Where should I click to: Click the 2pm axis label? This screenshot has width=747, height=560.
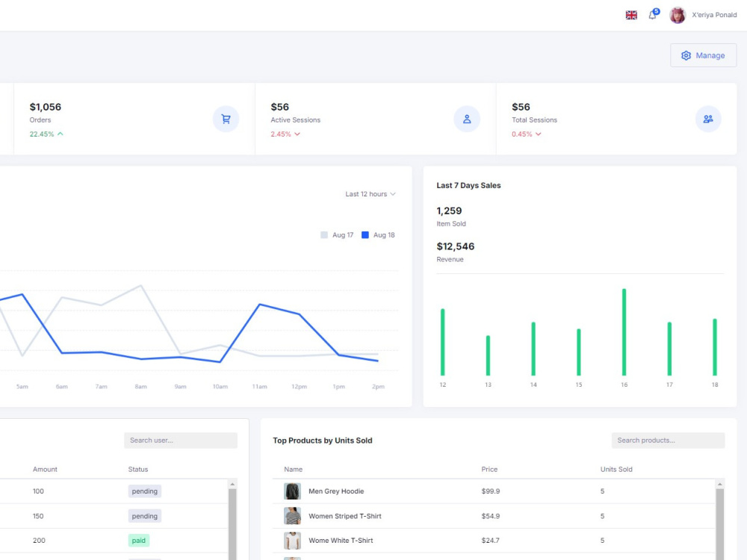click(378, 387)
